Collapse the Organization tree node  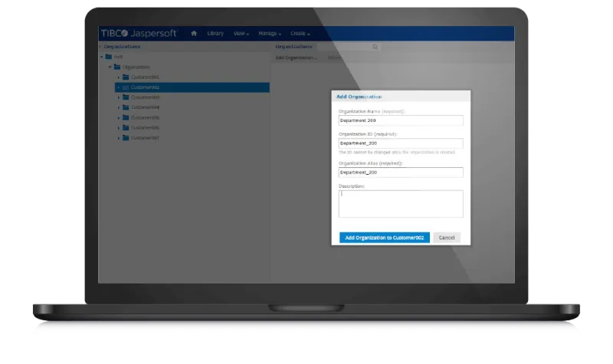tap(110, 67)
